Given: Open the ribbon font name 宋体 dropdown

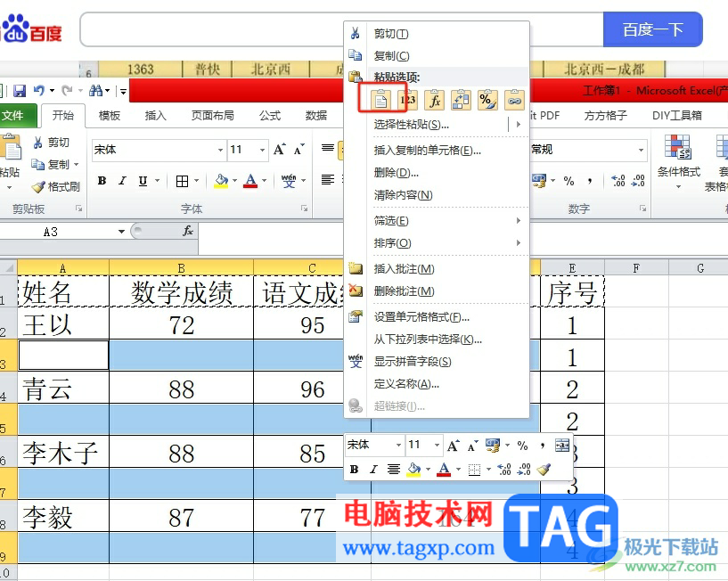Looking at the screenshot, I should tap(220, 150).
